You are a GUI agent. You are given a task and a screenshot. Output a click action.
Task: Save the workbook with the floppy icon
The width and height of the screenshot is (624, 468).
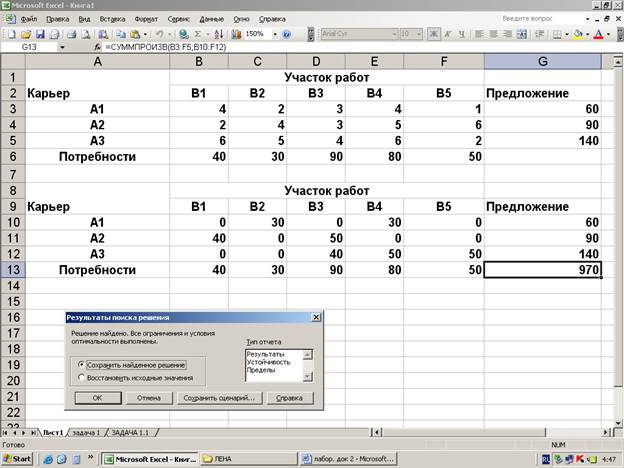40,35
